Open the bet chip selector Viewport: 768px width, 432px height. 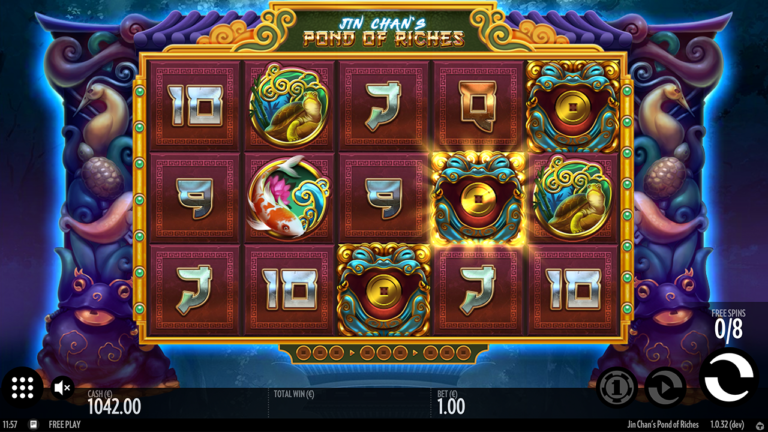[617, 387]
